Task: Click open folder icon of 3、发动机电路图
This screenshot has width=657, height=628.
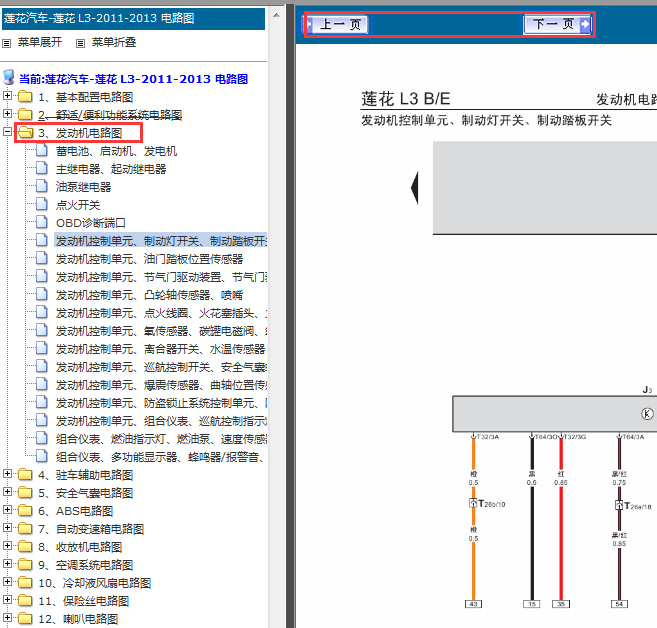Action: click(26, 133)
